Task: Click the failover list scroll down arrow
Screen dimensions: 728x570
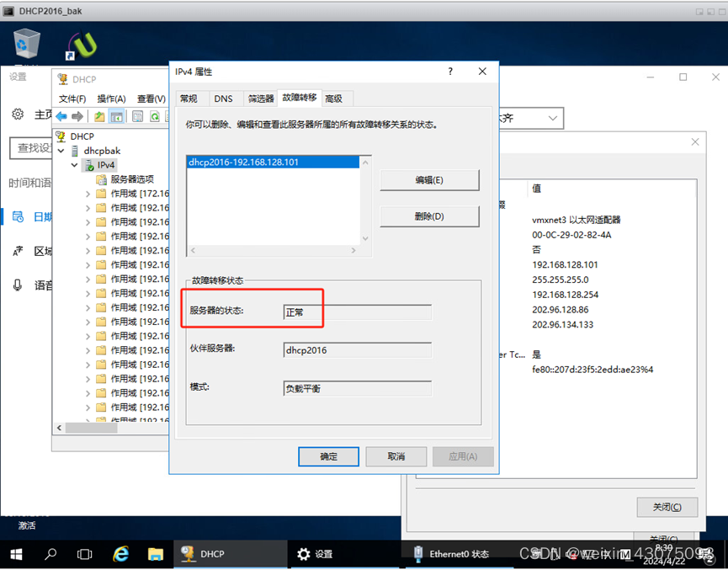Action: 365,239
